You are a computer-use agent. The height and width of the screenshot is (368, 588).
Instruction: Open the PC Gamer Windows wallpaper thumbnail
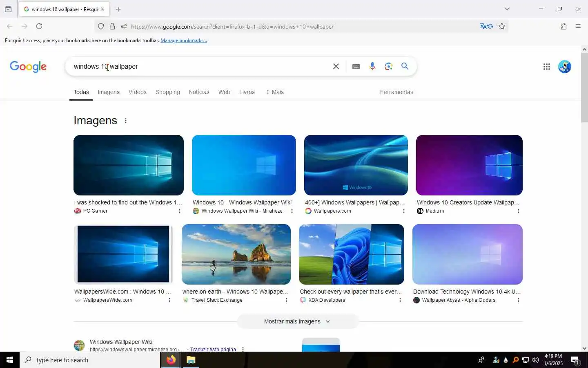129,165
